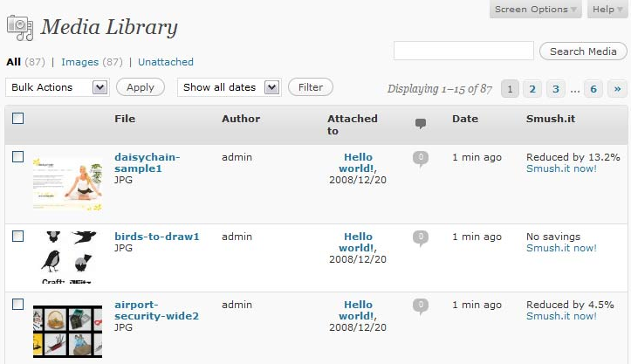Click Smush.it now! for birds-to-draw1
The height and width of the screenshot is (364, 631).
pos(561,248)
